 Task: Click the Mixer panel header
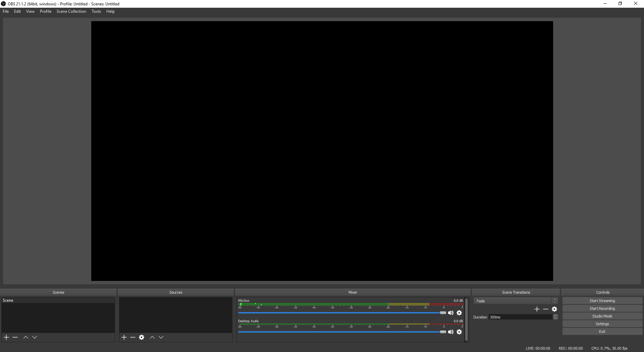coord(353,292)
